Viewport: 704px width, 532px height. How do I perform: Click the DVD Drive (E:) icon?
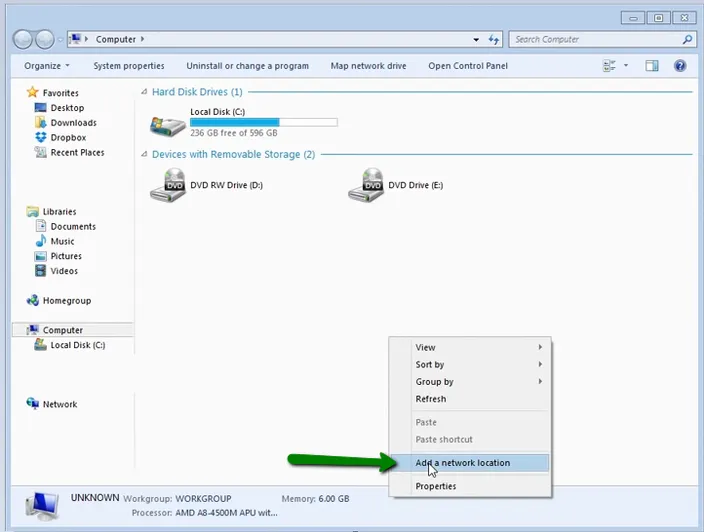tap(365, 185)
